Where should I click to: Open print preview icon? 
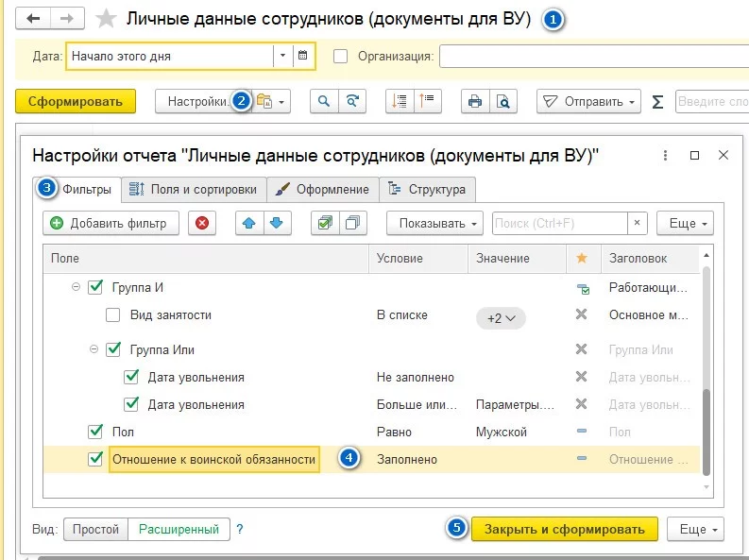(x=503, y=101)
